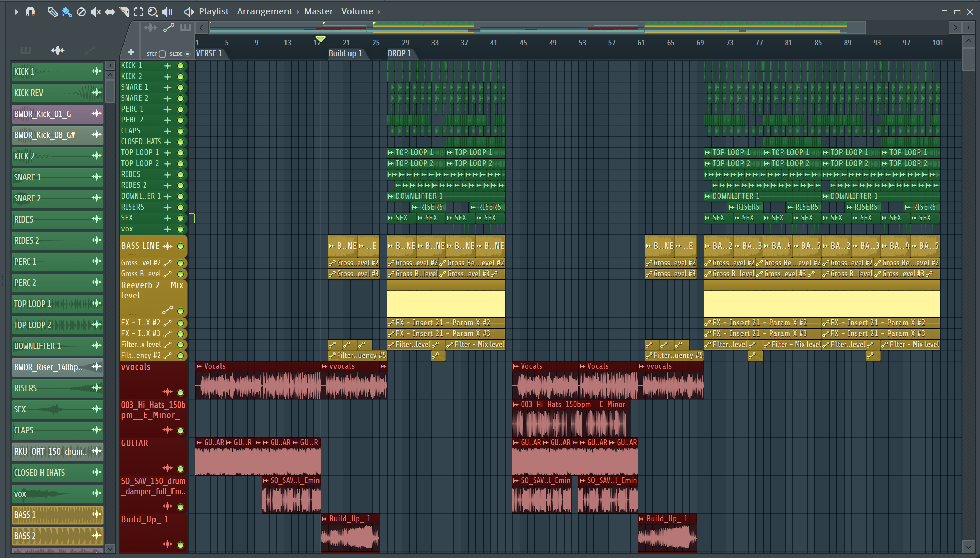This screenshot has height=558, width=980.
Task: Select KICK REV in the picker list
Action: tap(58, 93)
